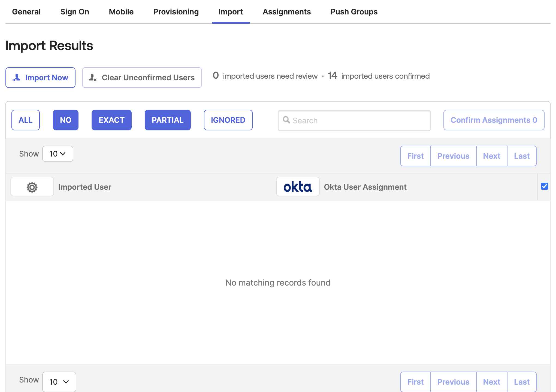Click Previous in the bottom pagination controls
The height and width of the screenshot is (392, 556).
pyautogui.click(x=453, y=382)
